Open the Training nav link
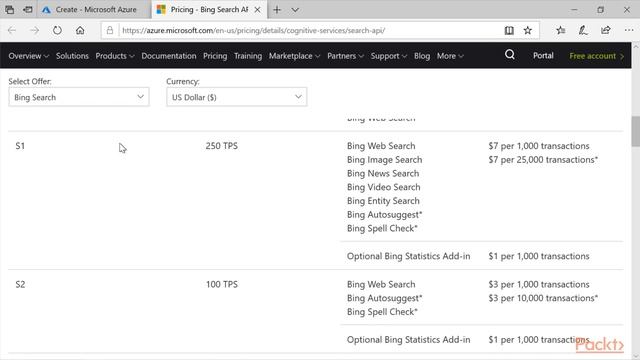 [248, 56]
